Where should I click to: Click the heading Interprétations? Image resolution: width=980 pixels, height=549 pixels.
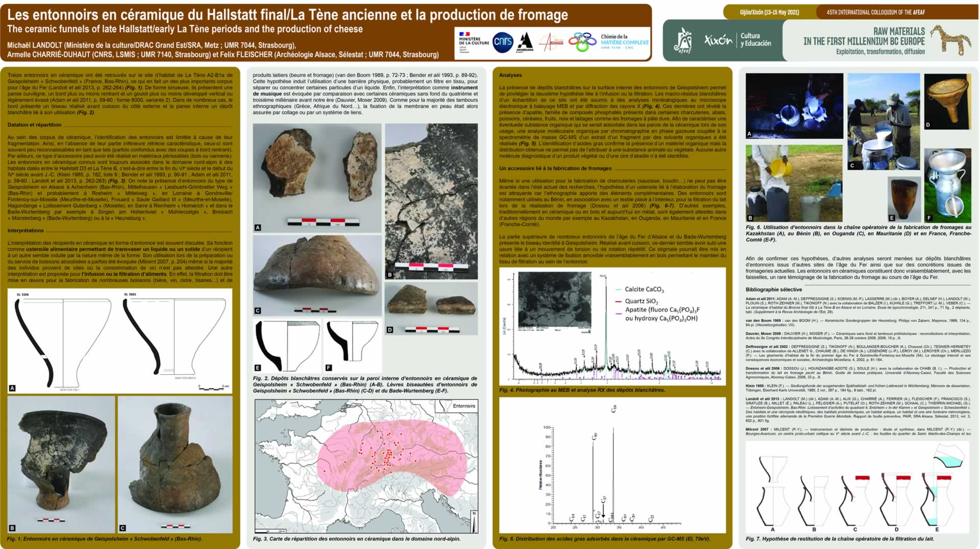click(26, 230)
